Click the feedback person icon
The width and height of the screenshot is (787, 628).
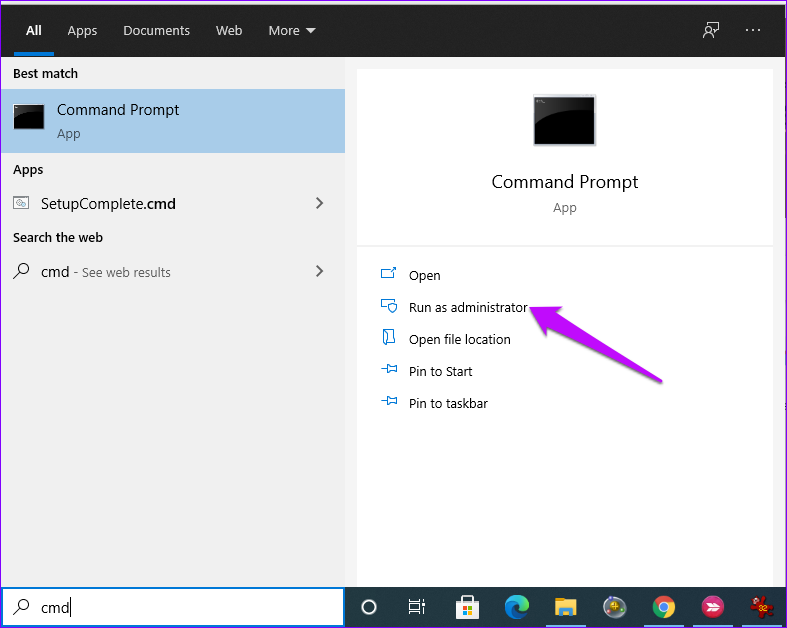click(711, 30)
